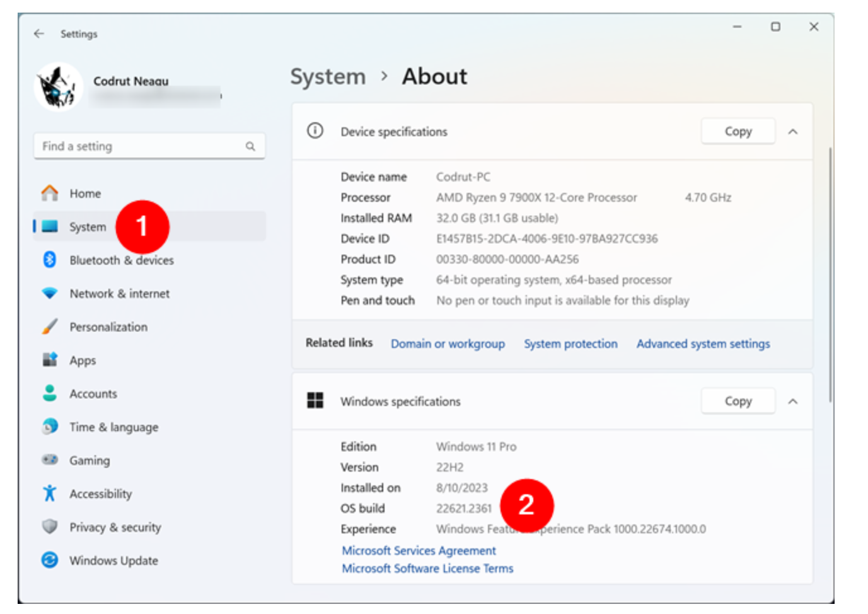Click the 8/10/2023 installed on date
The image size is (868, 614).
461,487
